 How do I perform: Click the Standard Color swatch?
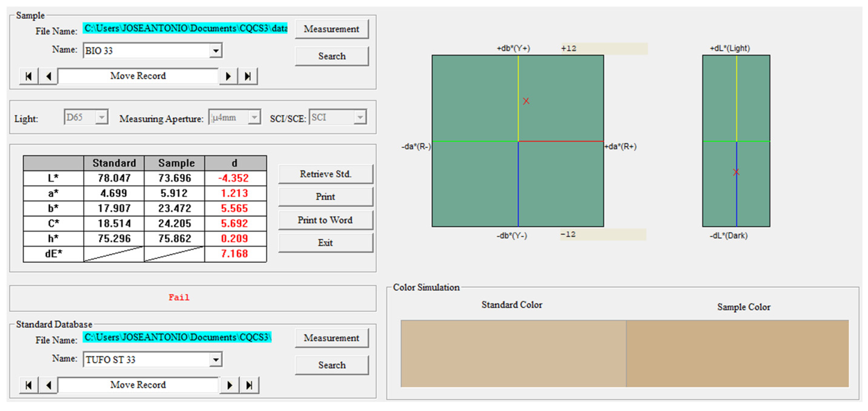click(x=513, y=353)
